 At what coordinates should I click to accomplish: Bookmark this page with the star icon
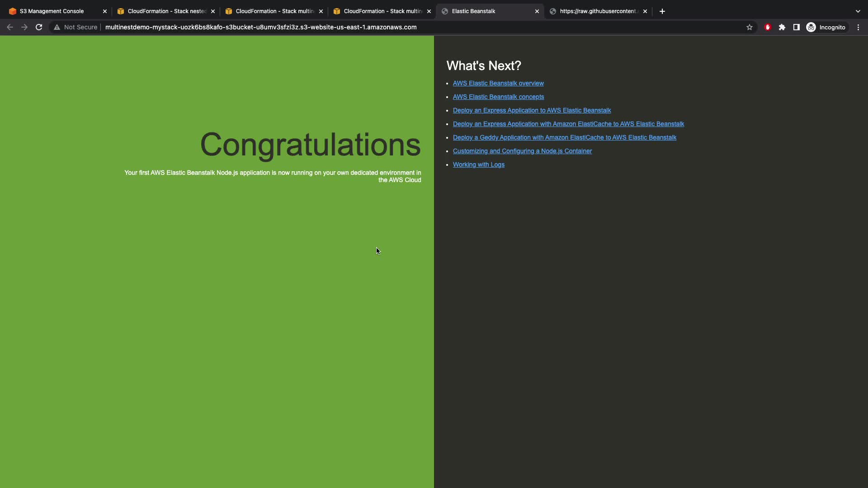pos(750,27)
